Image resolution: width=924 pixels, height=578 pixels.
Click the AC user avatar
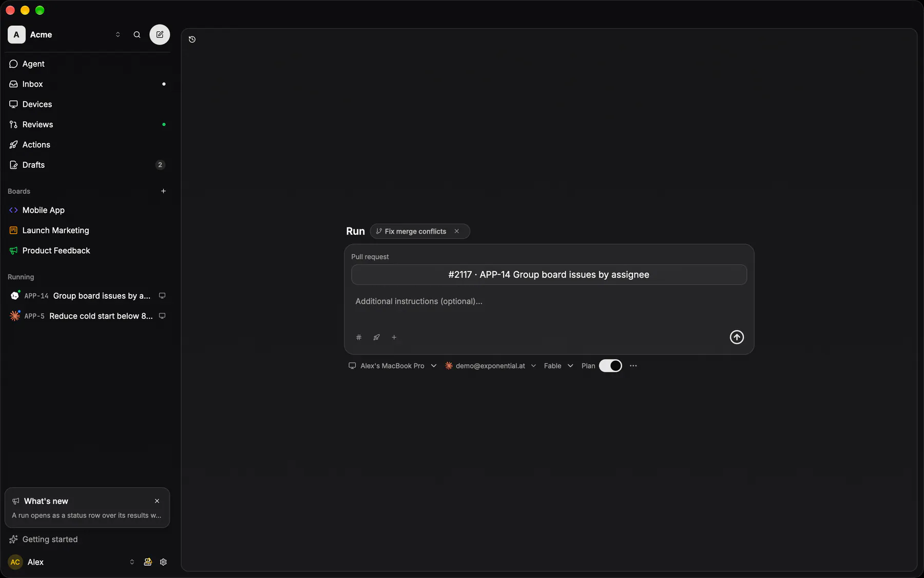click(x=15, y=562)
